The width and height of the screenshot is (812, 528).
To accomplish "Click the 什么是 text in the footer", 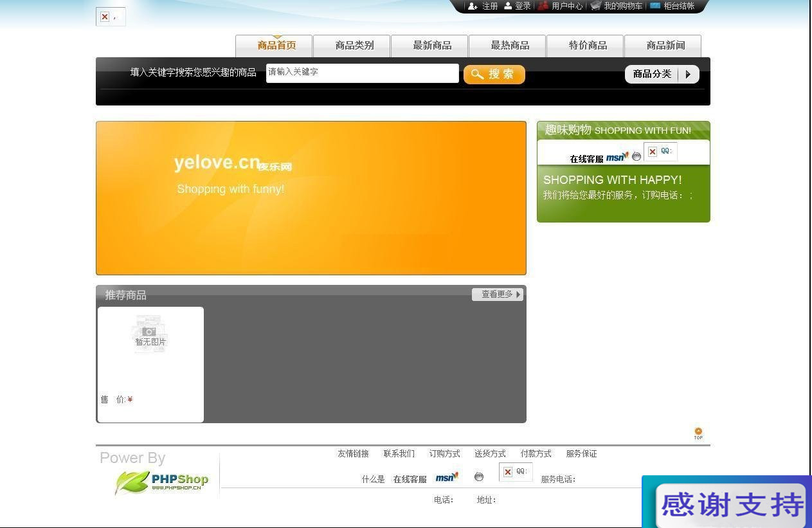I will tap(373, 479).
